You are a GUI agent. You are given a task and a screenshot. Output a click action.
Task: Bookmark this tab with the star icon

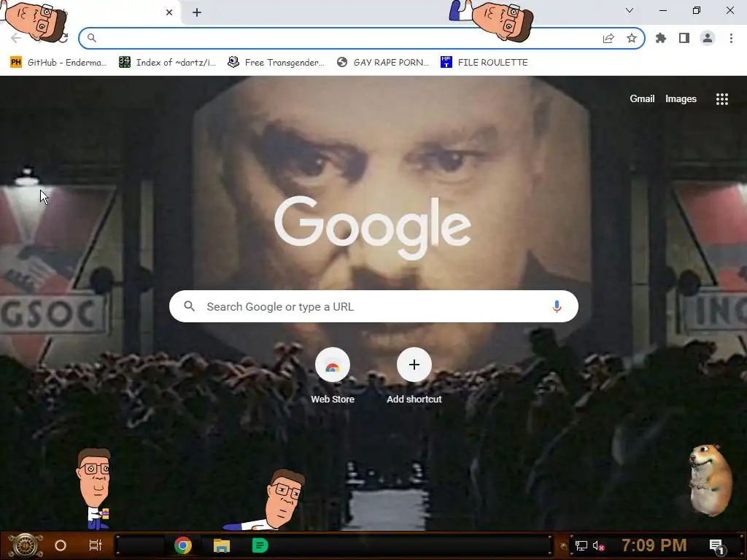[x=632, y=38]
